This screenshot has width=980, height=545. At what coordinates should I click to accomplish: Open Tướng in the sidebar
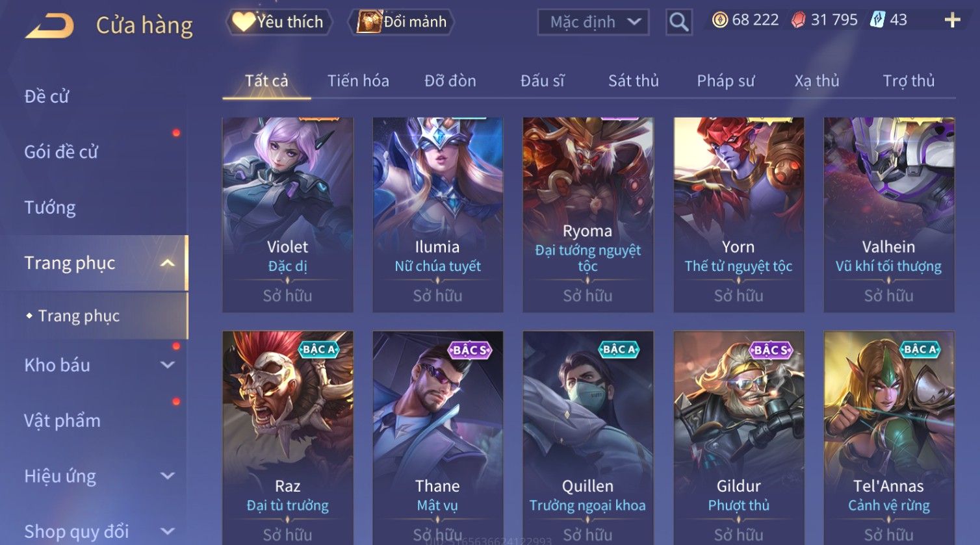50,208
